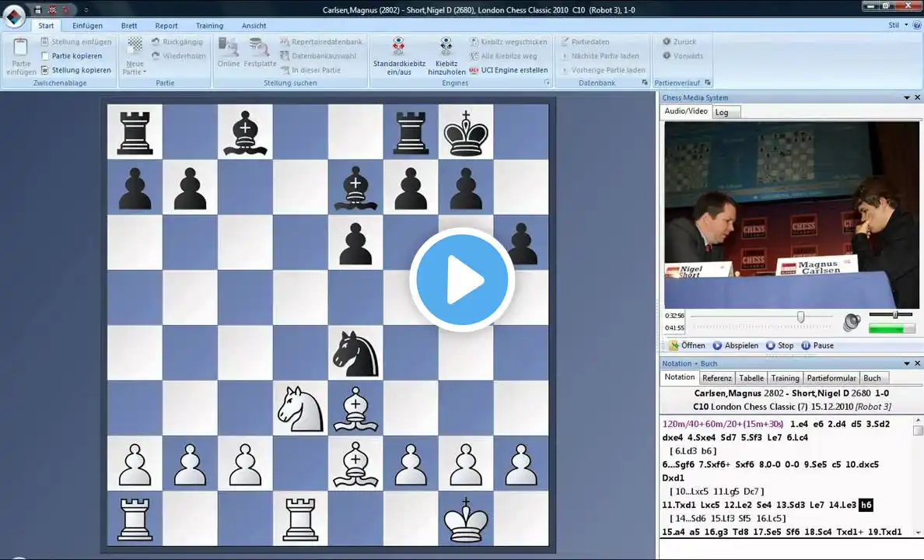Open the Stil dropdown menu
Image resolution: width=924 pixels, height=560 pixels.
coord(898,26)
